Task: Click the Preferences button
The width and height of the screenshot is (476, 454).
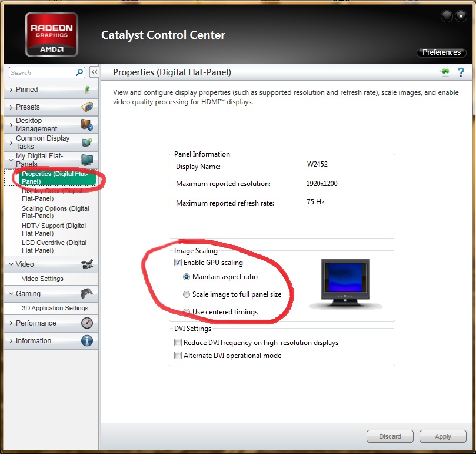Action: tap(442, 52)
